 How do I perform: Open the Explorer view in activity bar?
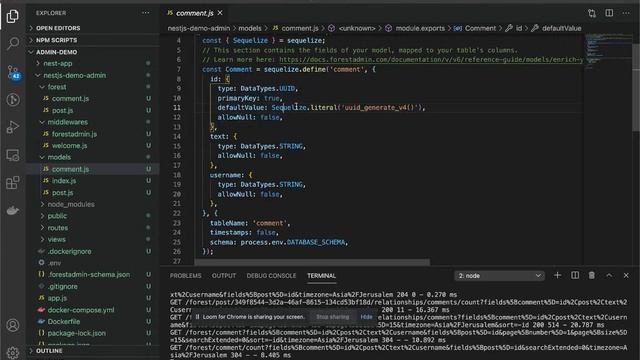(13, 16)
